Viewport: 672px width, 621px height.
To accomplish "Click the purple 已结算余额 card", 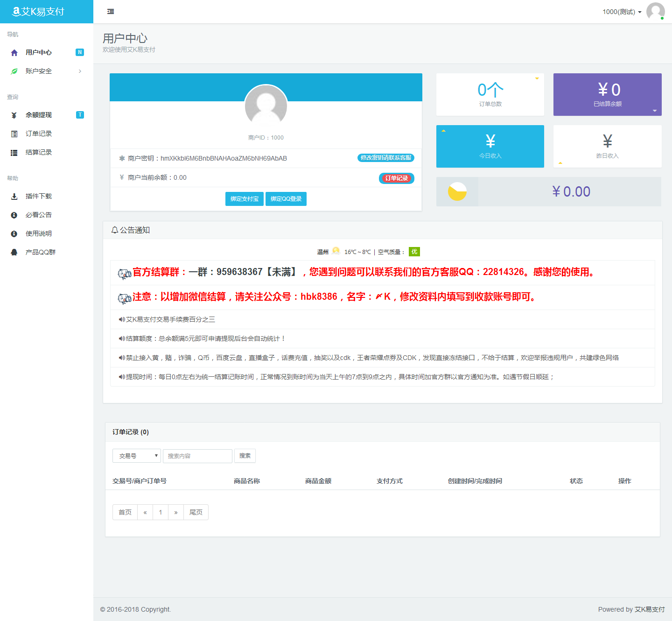I will point(607,95).
